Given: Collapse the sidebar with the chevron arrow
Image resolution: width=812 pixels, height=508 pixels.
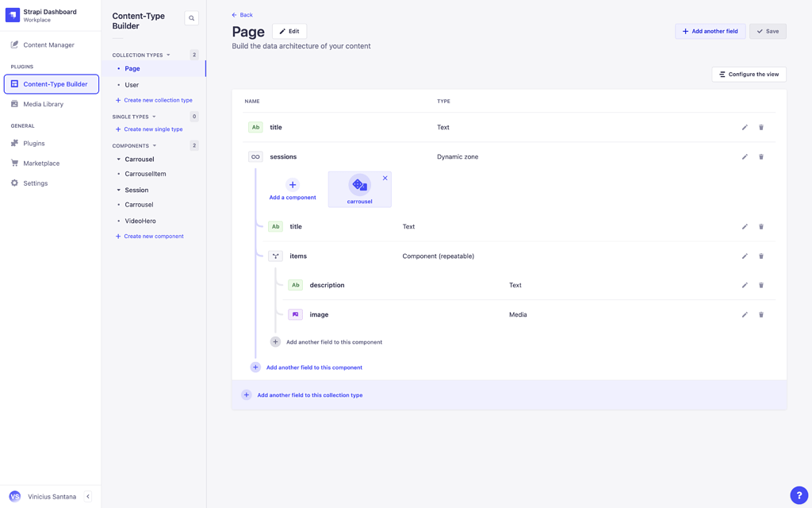Looking at the screenshot, I should point(88,497).
